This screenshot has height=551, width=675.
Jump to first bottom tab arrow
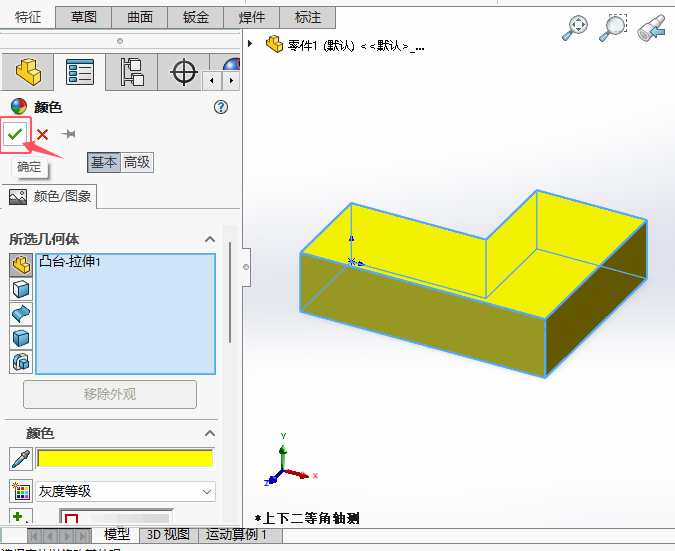(x=34, y=536)
